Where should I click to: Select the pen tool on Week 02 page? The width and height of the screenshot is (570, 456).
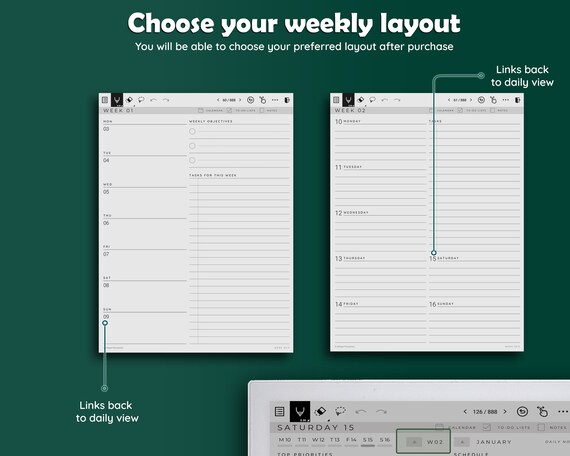click(x=348, y=100)
